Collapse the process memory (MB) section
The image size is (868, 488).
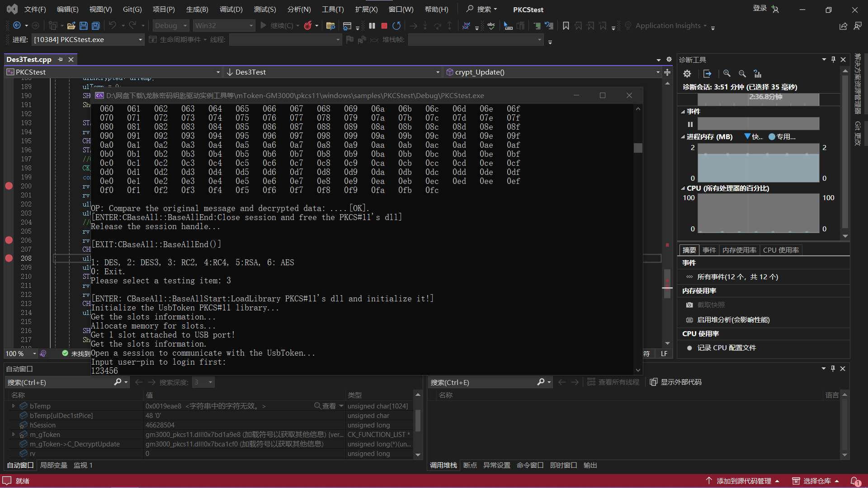point(683,137)
